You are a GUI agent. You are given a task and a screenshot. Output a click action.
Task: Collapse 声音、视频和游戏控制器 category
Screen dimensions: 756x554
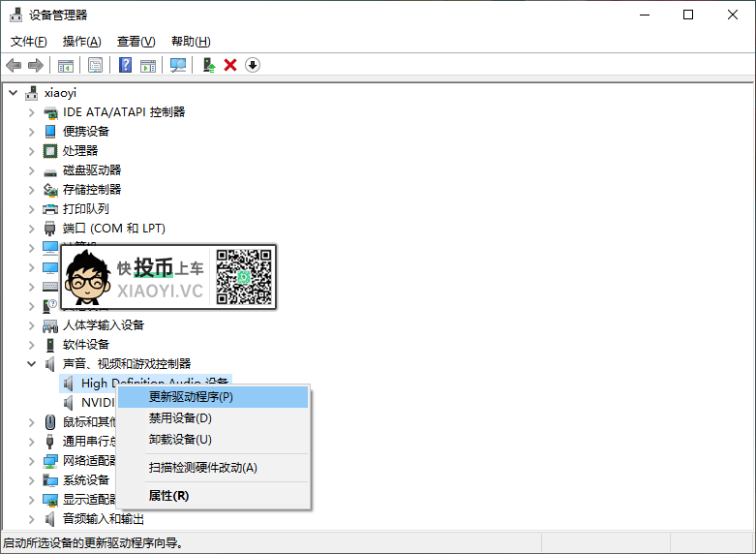click(x=31, y=364)
